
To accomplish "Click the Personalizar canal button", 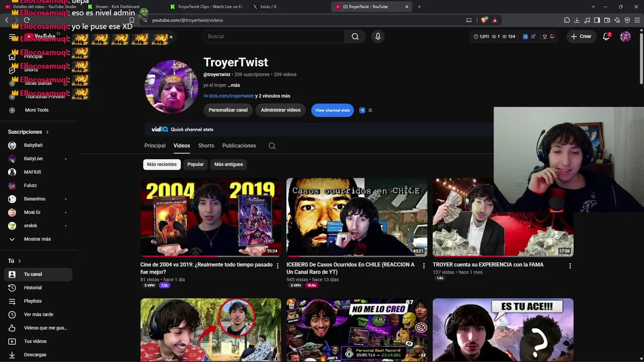I will click(x=228, y=110).
